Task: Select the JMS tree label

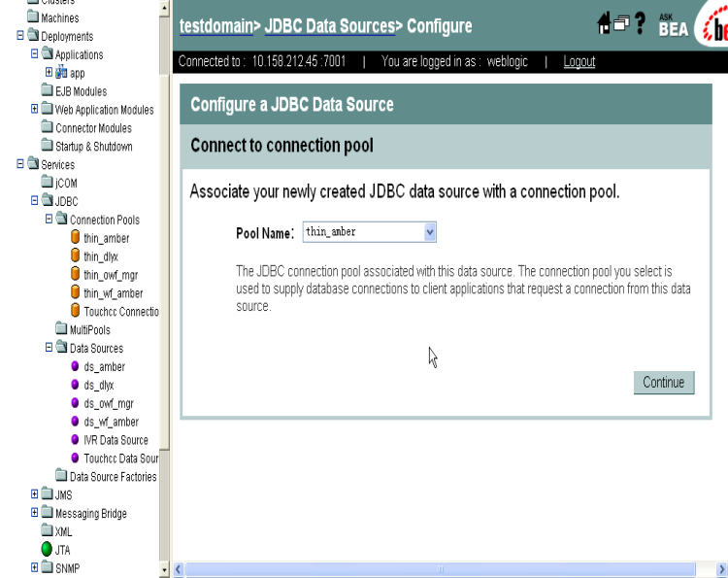Action: 64,495
